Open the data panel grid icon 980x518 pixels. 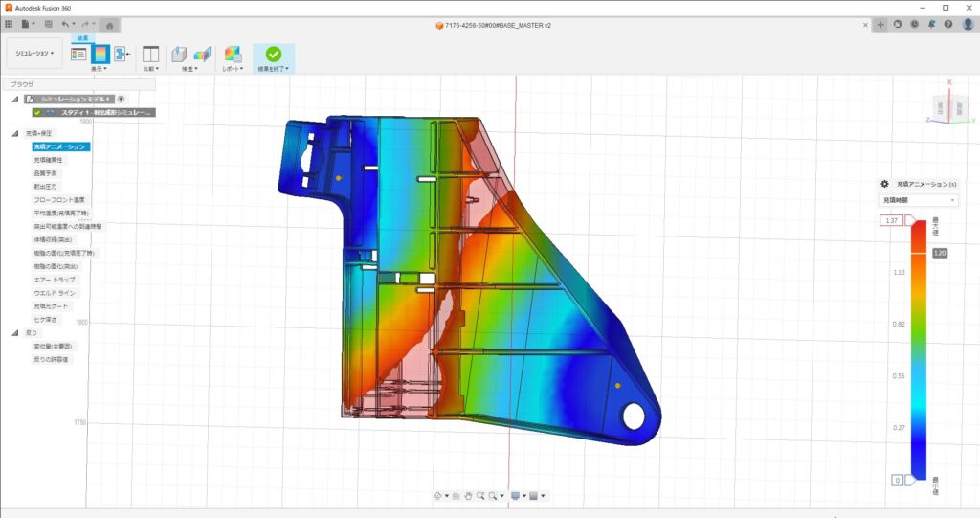(x=9, y=23)
